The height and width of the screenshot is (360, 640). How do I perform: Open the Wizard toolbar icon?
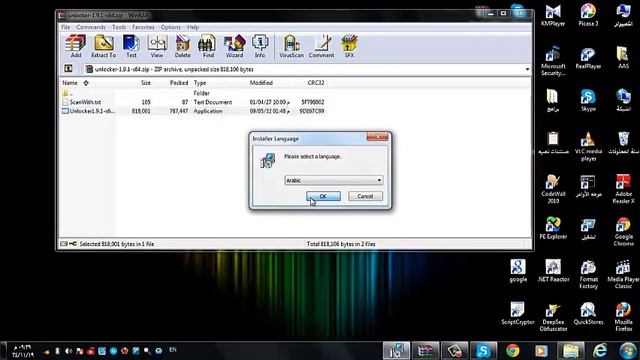234,46
